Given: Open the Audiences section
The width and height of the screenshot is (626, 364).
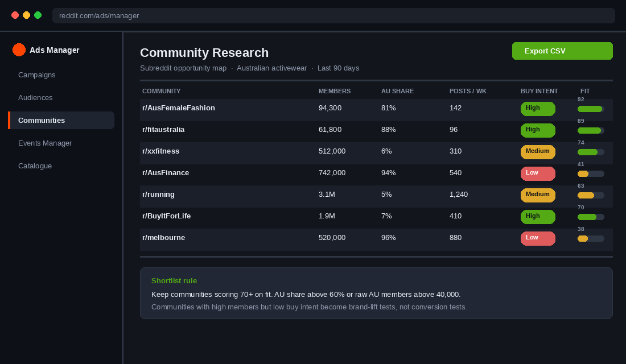Looking at the screenshot, I should click(x=35, y=98).
